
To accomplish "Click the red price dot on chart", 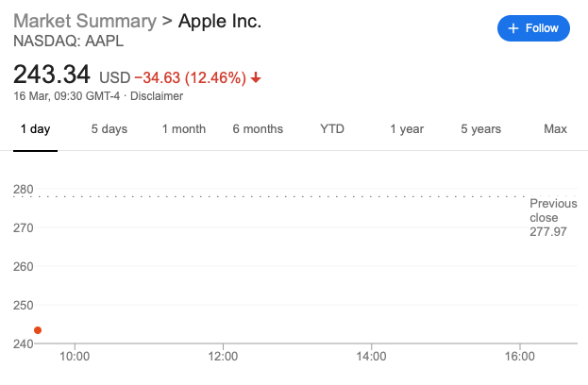I will coord(38,330).
